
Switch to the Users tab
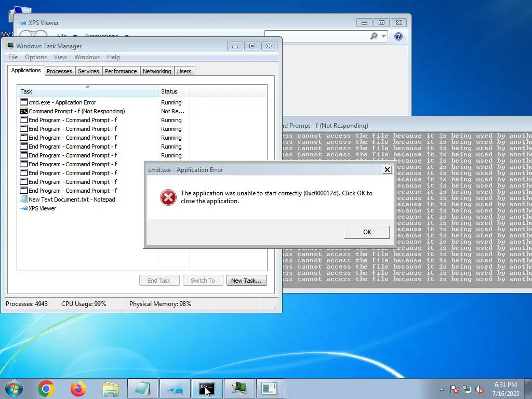pos(184,71)
